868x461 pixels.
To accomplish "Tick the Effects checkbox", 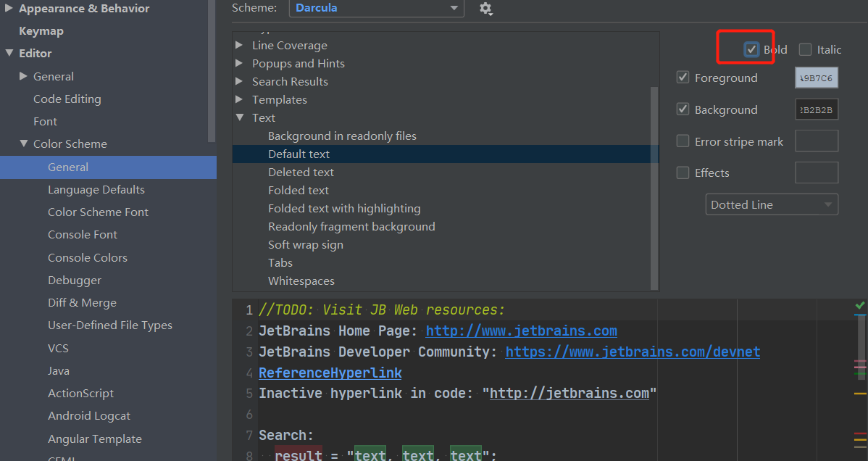I will click(683, 173).
